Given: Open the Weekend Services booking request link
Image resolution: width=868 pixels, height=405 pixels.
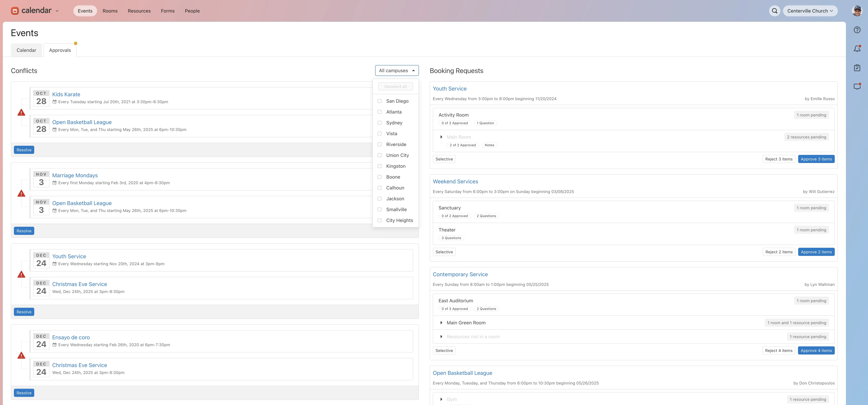Looking at the screenshot, I should coord(455,182).
